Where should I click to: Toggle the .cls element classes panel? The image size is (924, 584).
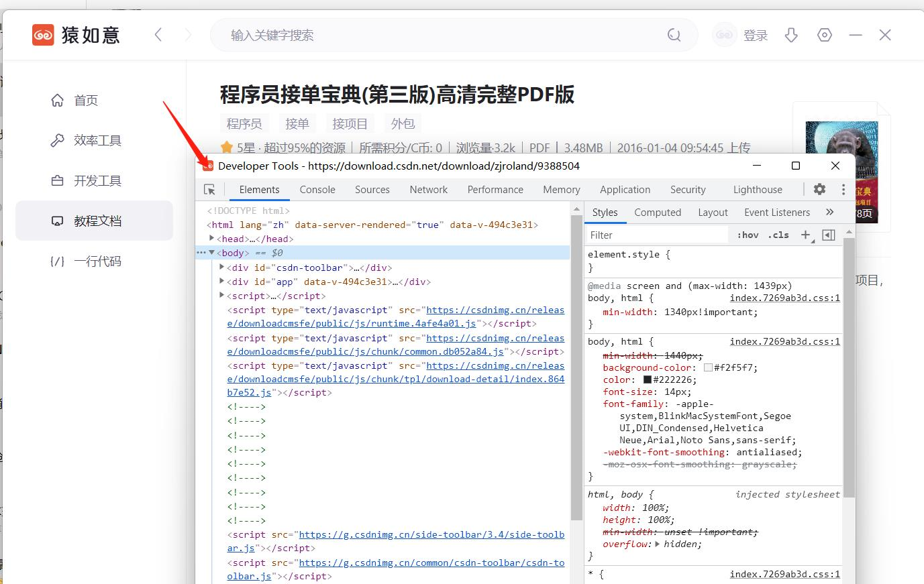point(778,235)
